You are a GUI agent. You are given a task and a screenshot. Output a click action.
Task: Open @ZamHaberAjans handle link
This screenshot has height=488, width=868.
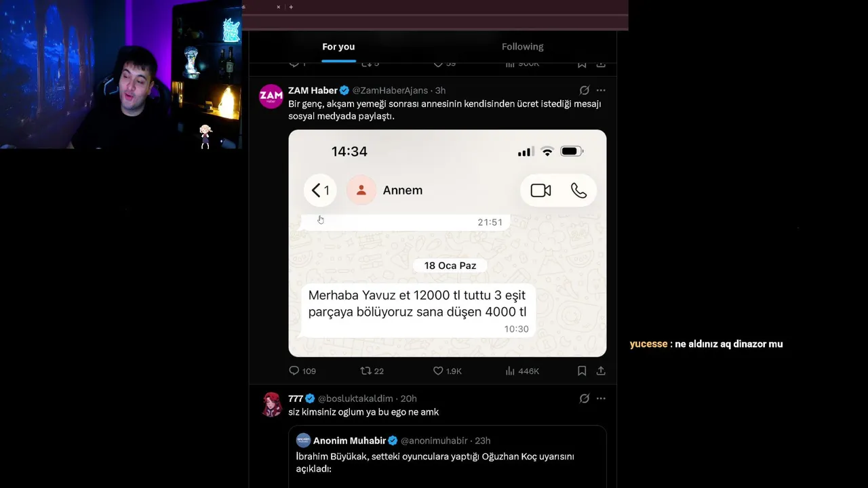pos(391,90)
